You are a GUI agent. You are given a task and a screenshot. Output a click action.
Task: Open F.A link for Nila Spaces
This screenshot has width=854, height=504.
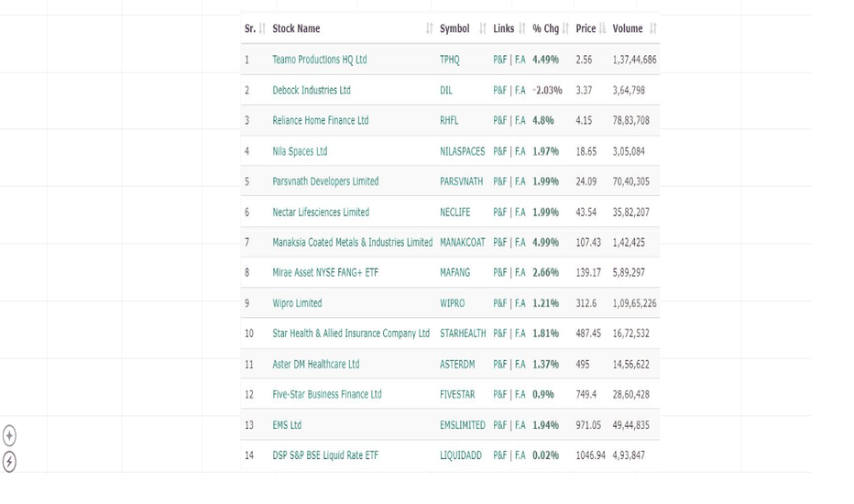[x=520, y=151]
